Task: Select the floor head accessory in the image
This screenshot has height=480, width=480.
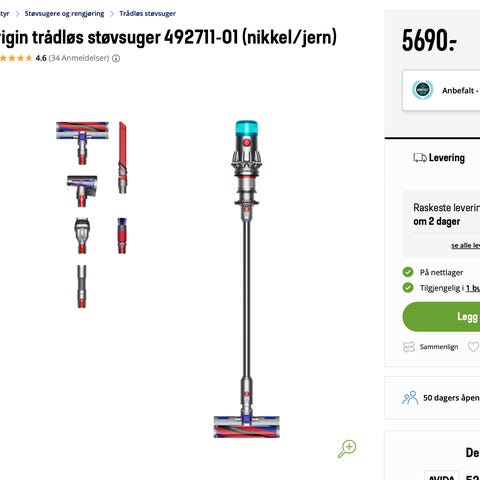Action: tap(82, 143)
